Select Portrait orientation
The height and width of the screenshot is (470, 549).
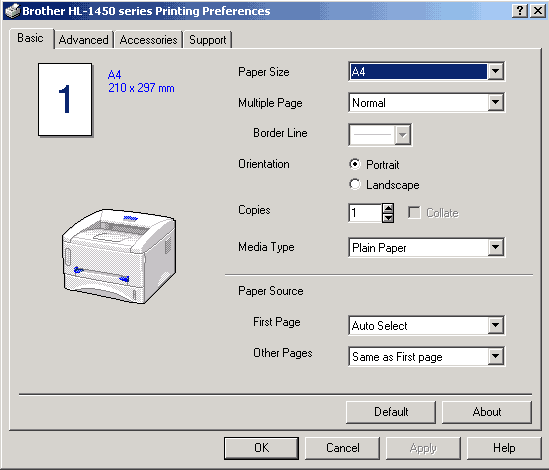355,164
